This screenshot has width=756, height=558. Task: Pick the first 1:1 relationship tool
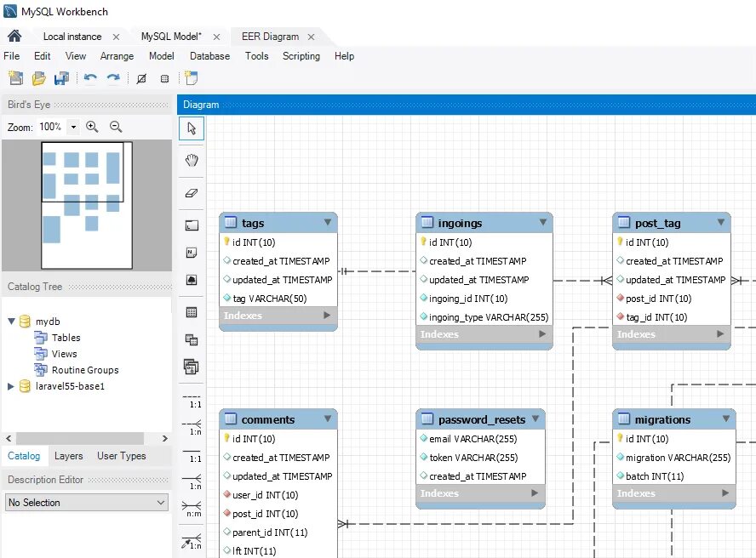click(x=192, y=401)
